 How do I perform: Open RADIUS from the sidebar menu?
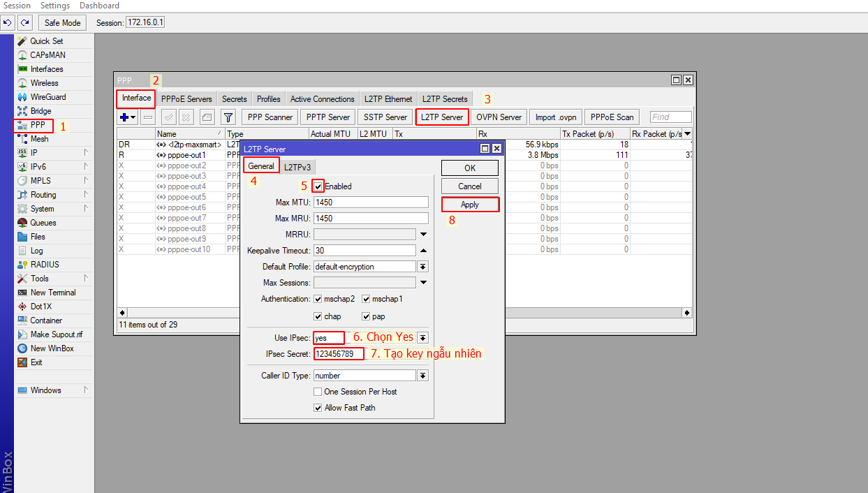point(45,265)
